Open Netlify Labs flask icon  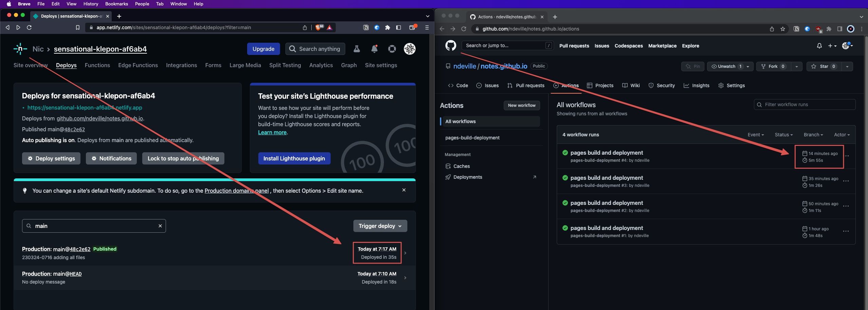[x=356, y=49]
